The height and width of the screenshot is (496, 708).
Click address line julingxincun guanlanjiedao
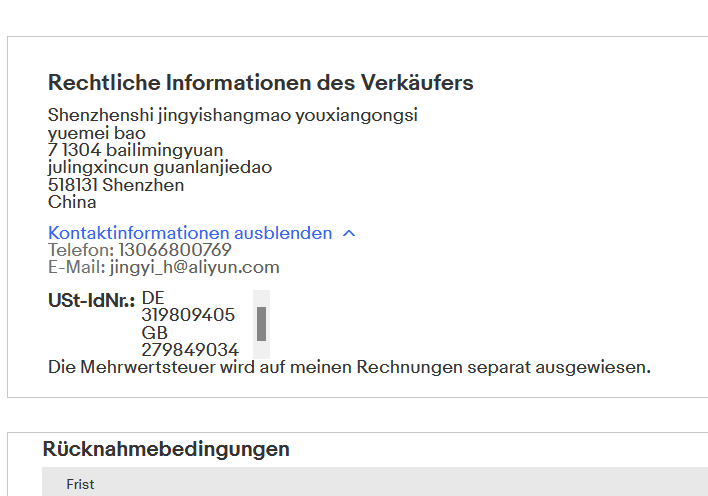160,167
